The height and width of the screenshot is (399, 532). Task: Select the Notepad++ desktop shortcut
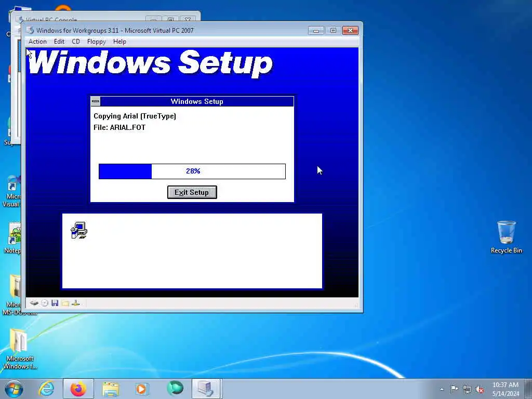[x=12, y=237]
